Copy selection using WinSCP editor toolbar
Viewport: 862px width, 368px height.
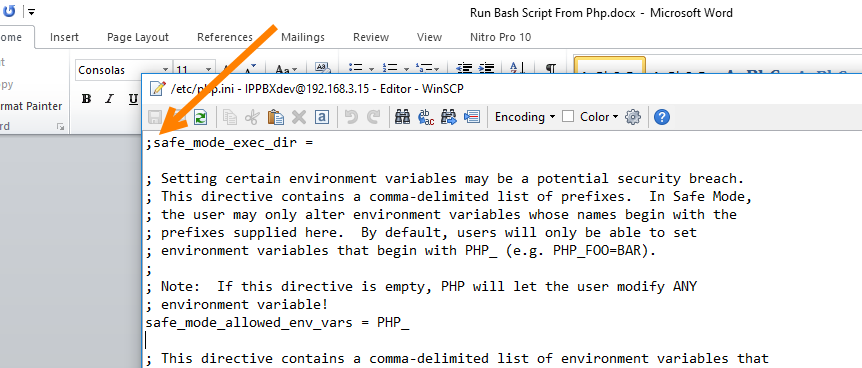click(230, 117)
